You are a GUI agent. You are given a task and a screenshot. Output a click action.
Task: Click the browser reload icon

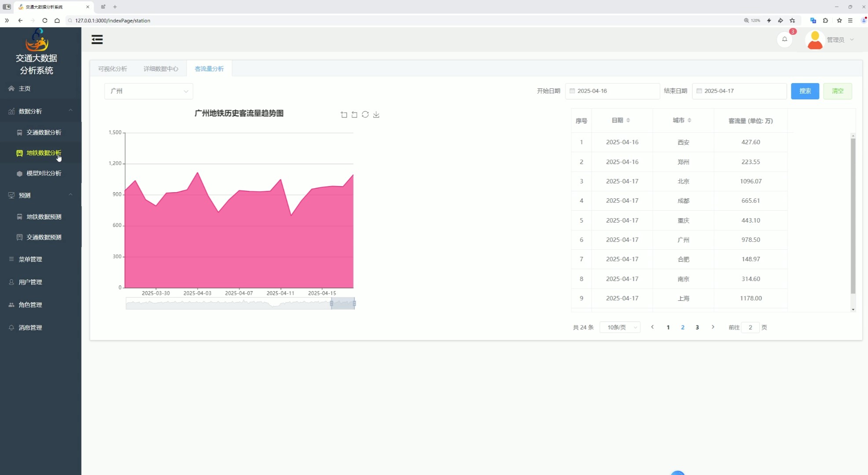[x=44, y=21]
